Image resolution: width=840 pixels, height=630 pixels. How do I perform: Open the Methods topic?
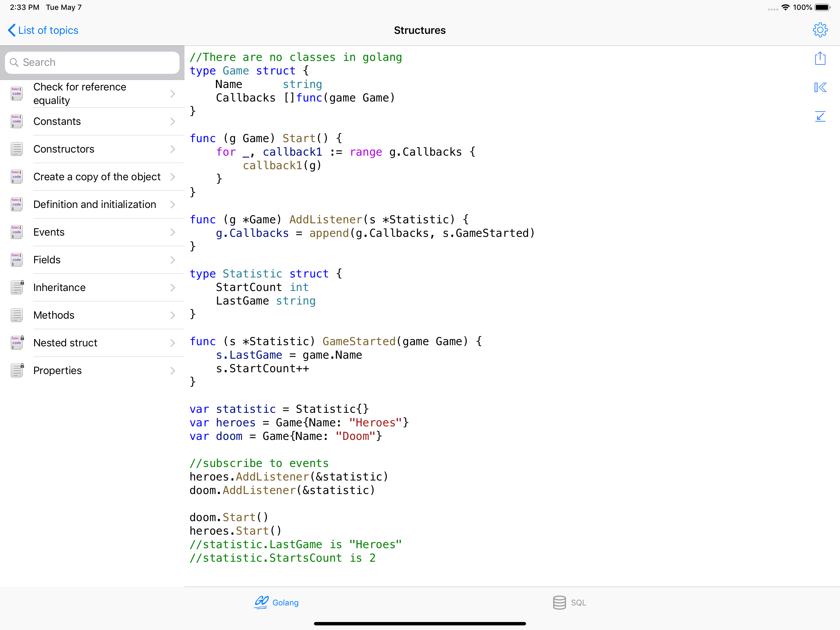tap(54, 315)
